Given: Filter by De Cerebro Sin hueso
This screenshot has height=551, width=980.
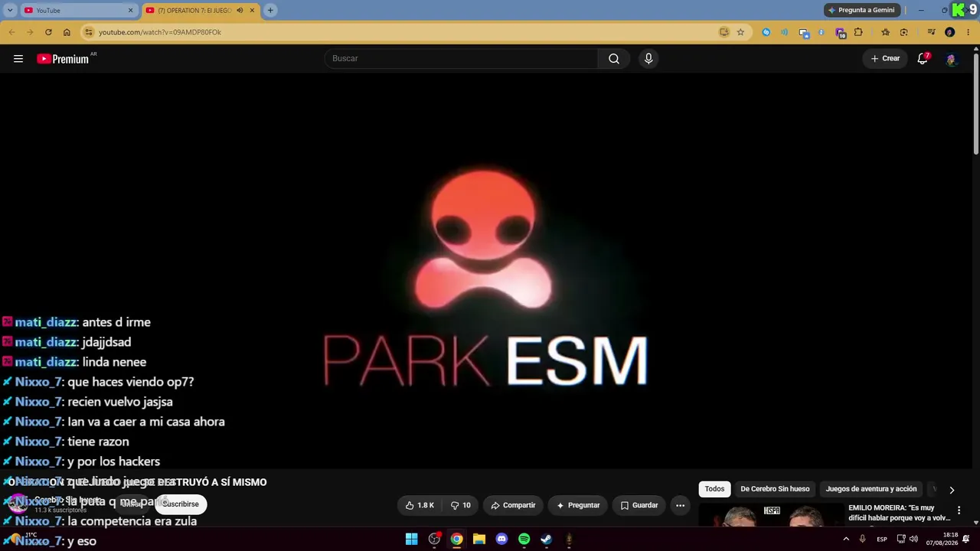Looking at the screenshot, I should point(775,489).
